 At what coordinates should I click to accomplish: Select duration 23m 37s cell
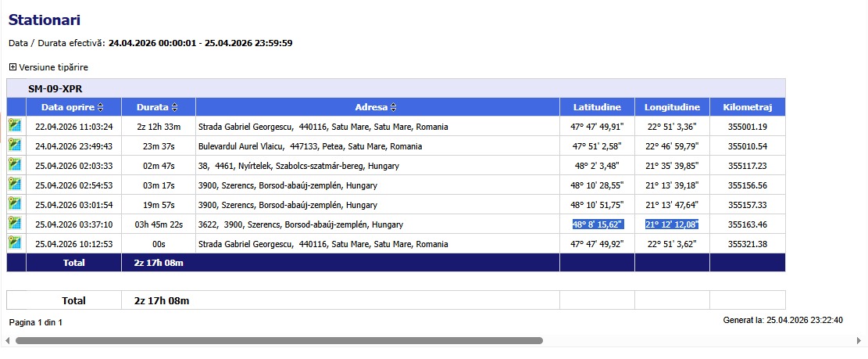click(159, 147)
